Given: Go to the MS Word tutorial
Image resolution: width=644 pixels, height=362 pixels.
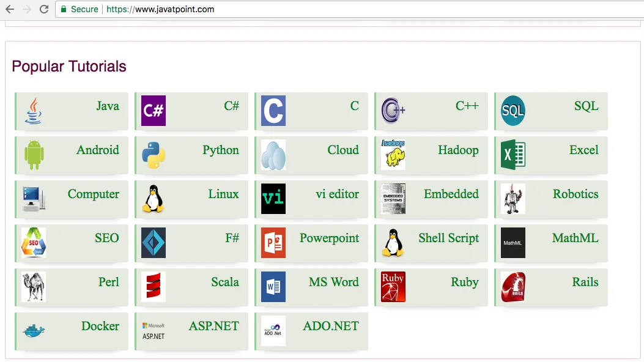Looking at the screenshot, I should coord(333,281).
